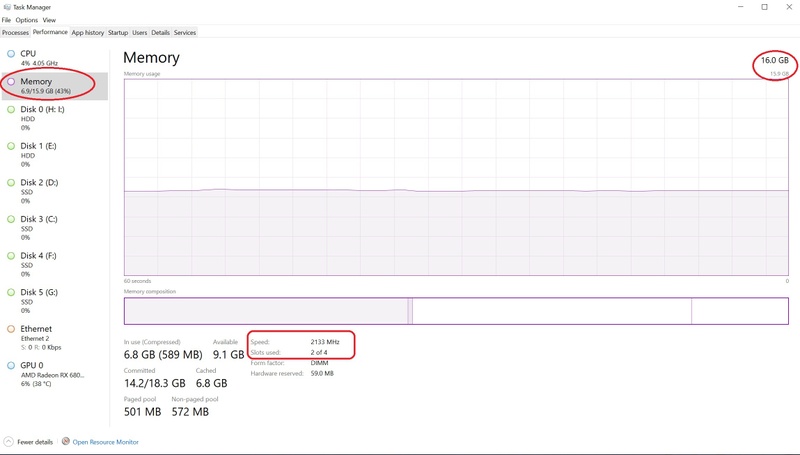This screenshot has height=455, width=800.
Task: Click the '2 of 4' slots used value
Action: pos(319,352)
